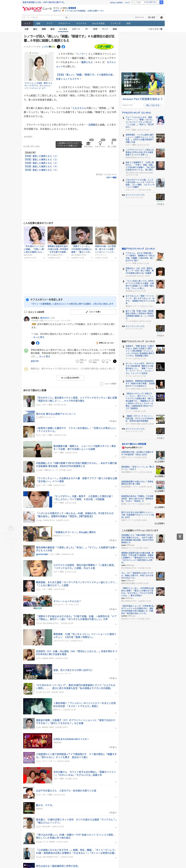This screenshot has height=868, width=186.
Task: Open 返信 8件 replies link
Action: click(34, 361)
